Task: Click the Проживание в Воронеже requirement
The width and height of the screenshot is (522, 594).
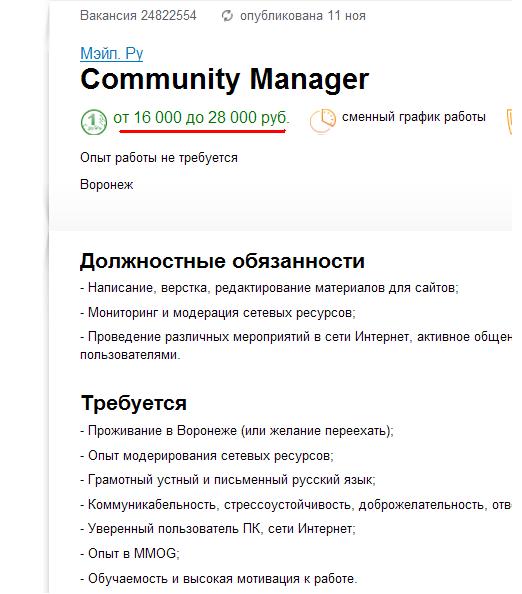Action: tap(237, 431)
